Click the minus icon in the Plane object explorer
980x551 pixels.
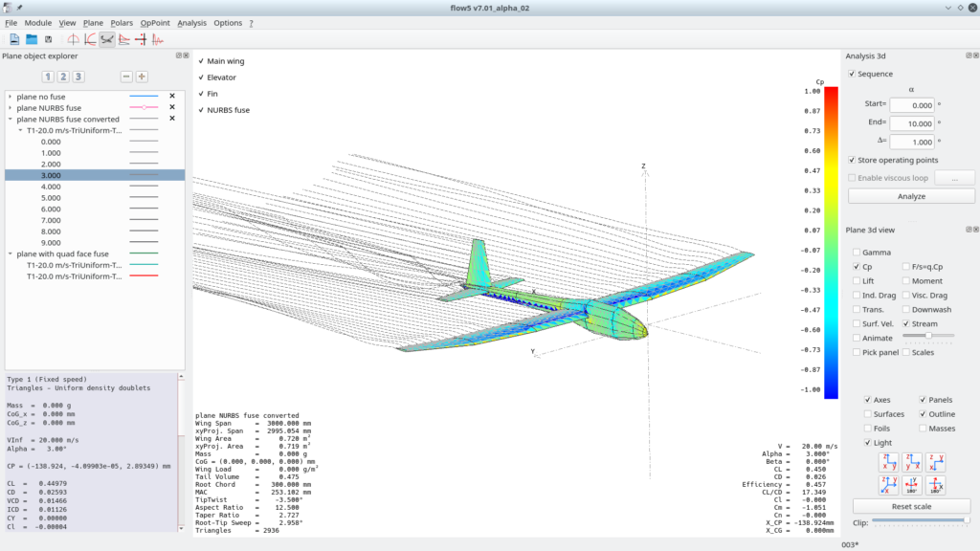pyautogui.click(x=126, y=77)
